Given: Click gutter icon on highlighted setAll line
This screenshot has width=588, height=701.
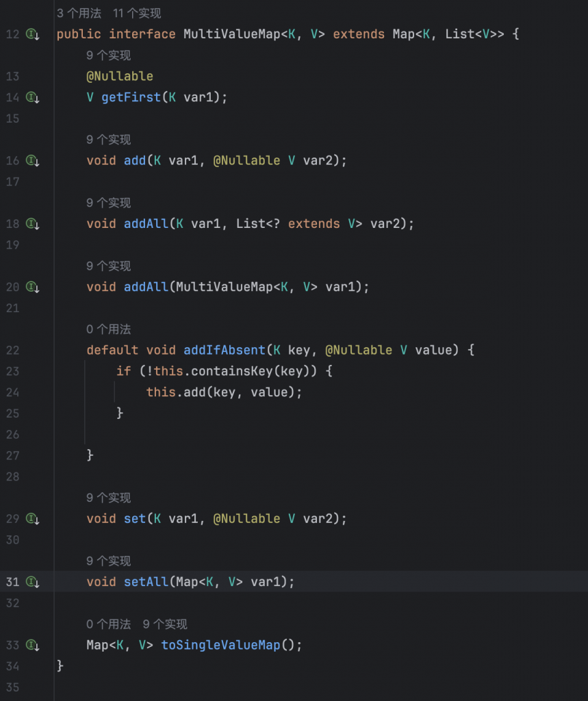Looking at the screenshot, I should click(x=32, y=582).
